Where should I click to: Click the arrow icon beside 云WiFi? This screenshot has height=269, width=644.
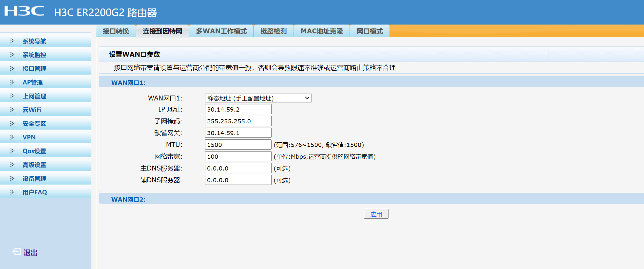click(x=12, y=110)
